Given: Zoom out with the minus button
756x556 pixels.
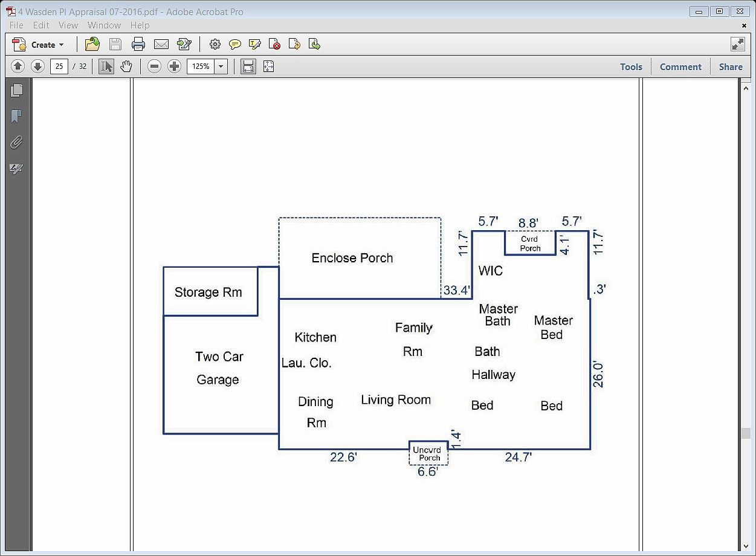Looking at the screenshot, I should [155, 66].
